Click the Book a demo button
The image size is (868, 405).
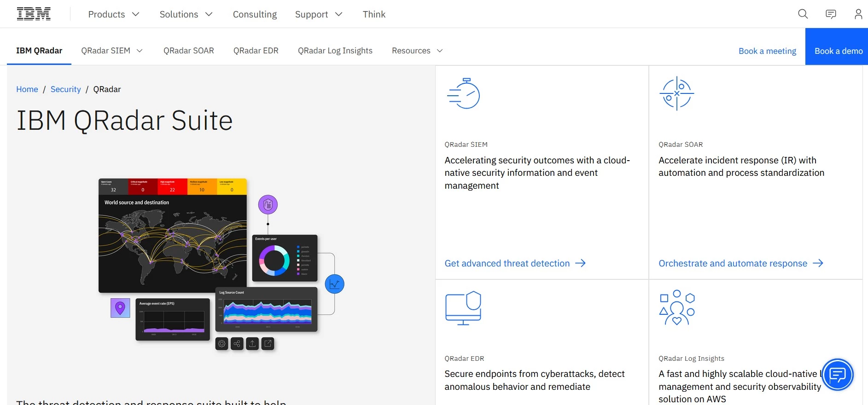(837, 46)
